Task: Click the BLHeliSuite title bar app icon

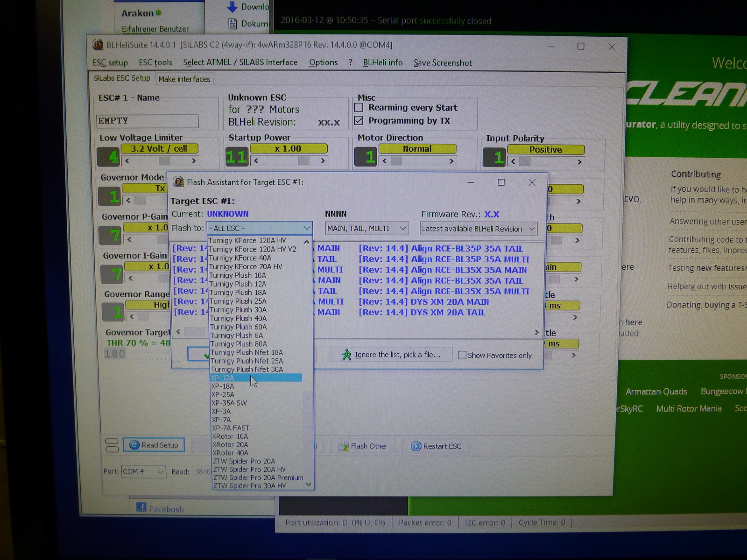Action: pos(98,45)
